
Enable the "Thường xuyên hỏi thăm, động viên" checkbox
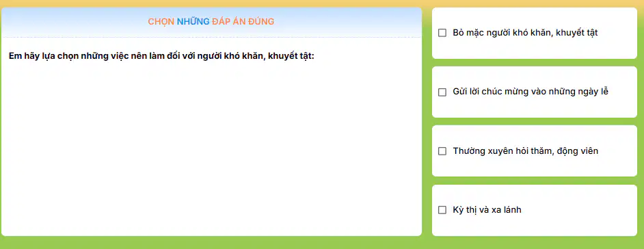[442, 151]
